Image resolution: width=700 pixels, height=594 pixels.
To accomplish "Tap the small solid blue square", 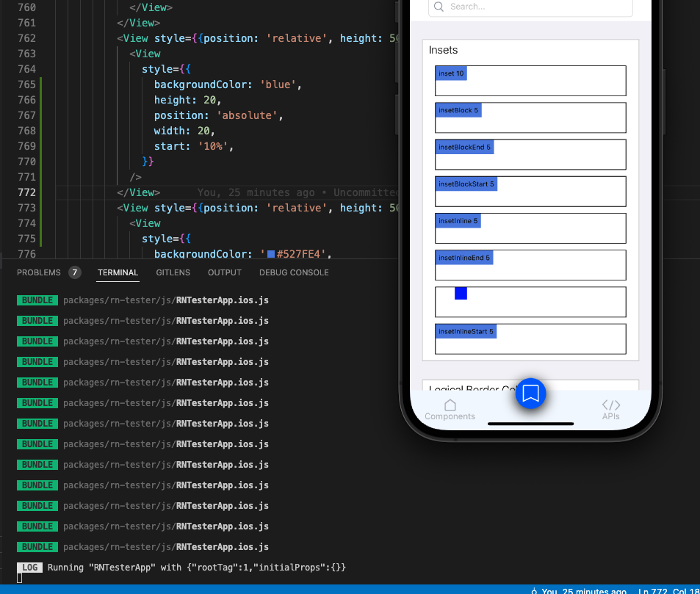I will [461, 293].
